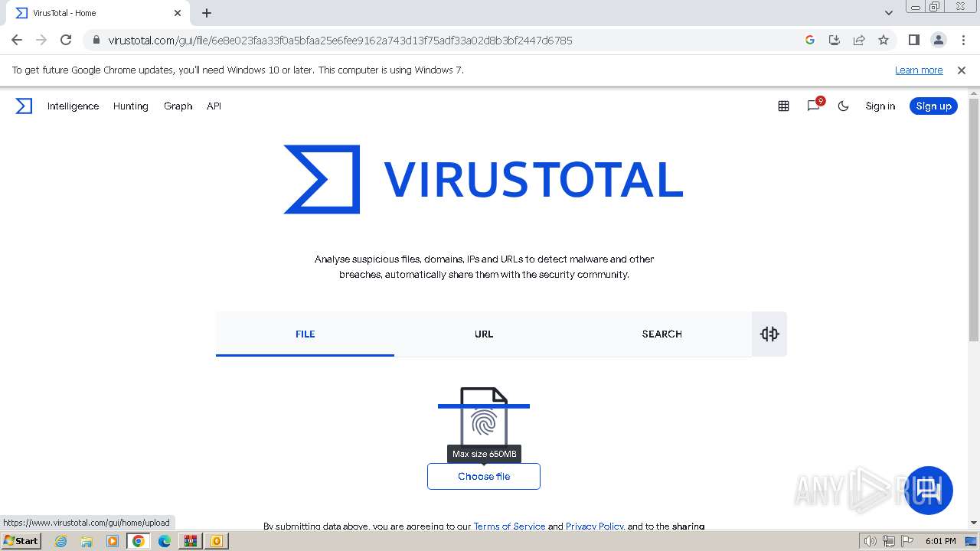Image resolution: width=980 pixels, height=551 pixels.
Task: Launch Internet Explorer from taskbar
Action: pyautogui.click(x=60, y=541)
